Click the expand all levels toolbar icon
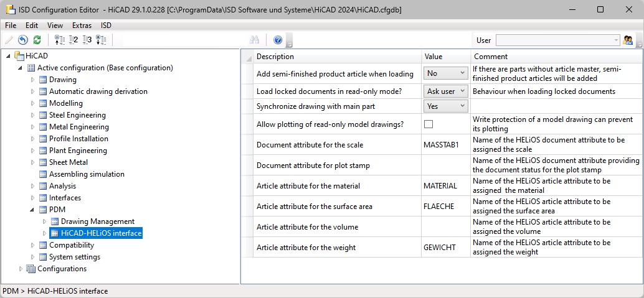Viewport: 644px width, 298px height. 101,40
